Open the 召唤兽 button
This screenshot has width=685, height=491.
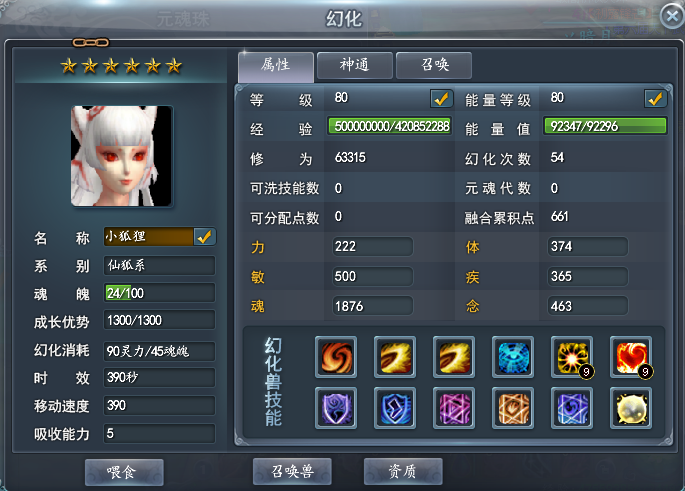[292, 471]
